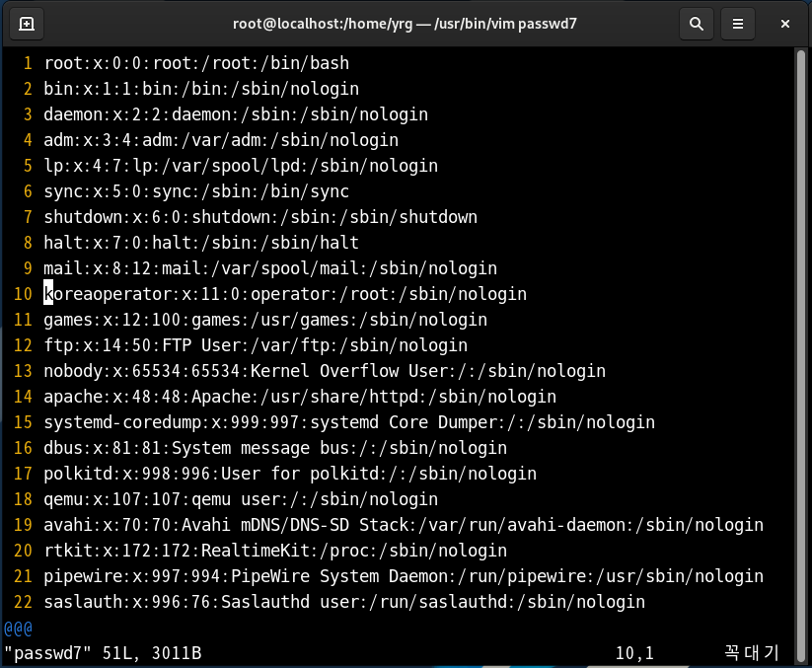Click line number 1 in the gutter

[x=28, y=63]
